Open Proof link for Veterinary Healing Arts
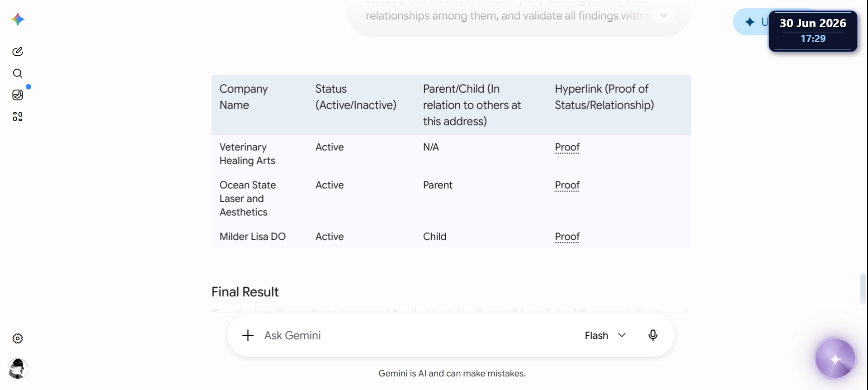868x390 pixels. pos(567,147)
